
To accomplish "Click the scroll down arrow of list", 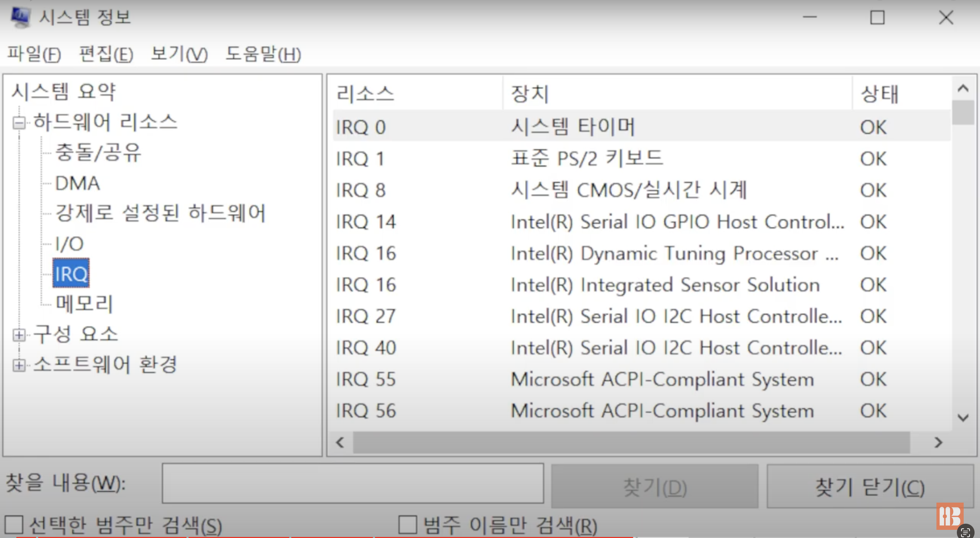I will [963, 418].
